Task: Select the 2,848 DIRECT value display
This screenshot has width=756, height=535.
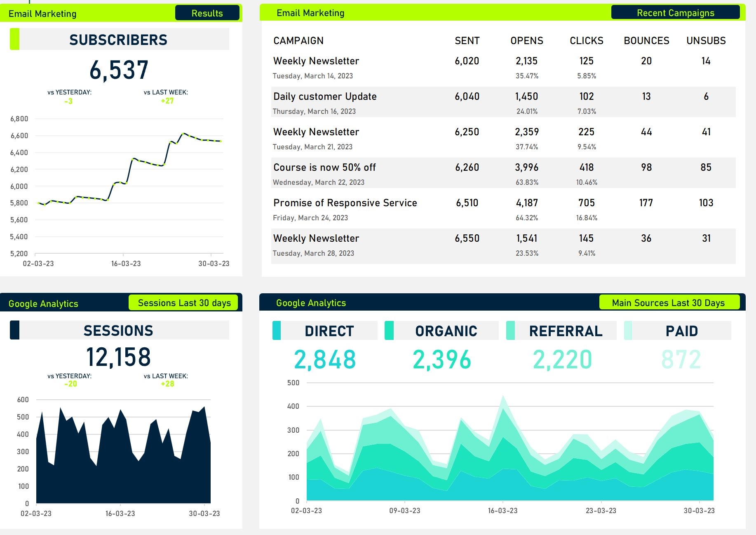Action: [x=324, y=360]
